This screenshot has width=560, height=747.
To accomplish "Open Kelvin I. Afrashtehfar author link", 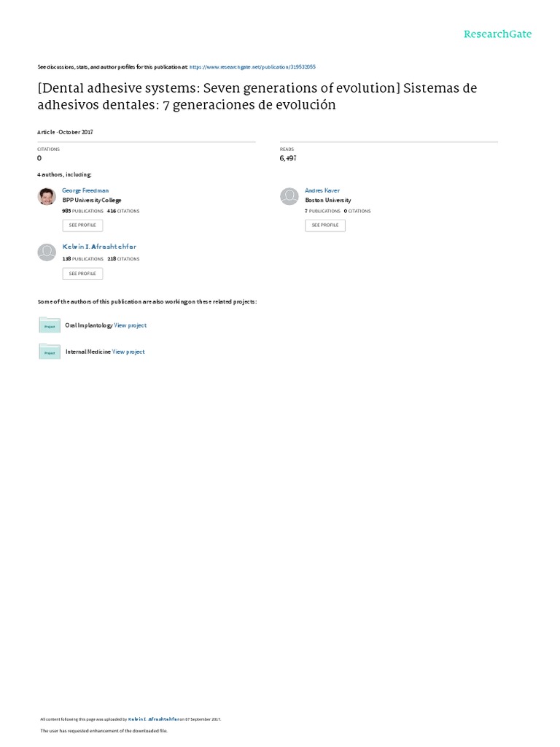I will 100,248.
